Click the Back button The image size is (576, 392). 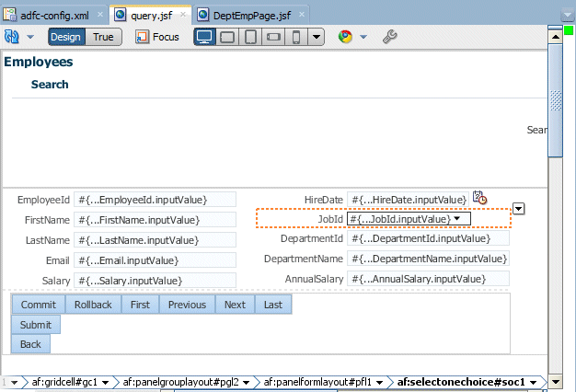pos(30,344)
